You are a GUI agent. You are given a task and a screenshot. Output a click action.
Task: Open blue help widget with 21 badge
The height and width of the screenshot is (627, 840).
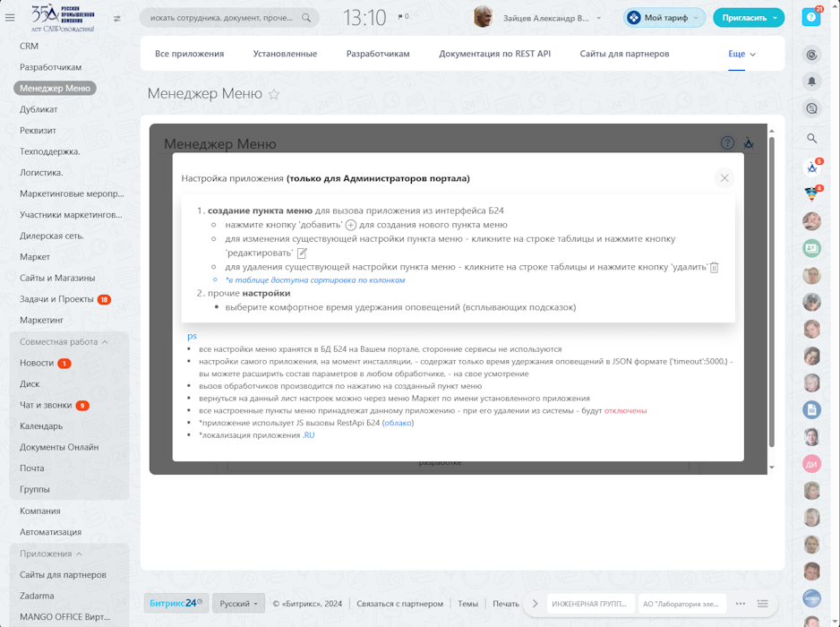[x=811, y=17]
